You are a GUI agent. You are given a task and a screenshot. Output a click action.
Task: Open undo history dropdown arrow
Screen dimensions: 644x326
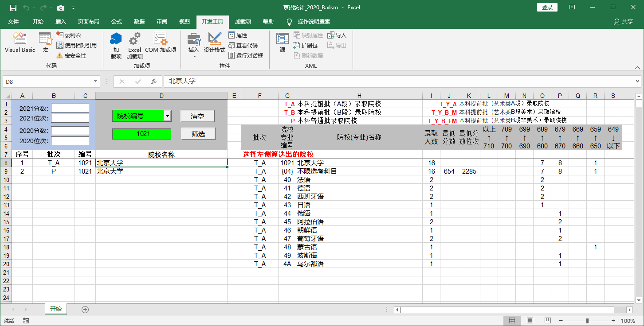33,8
